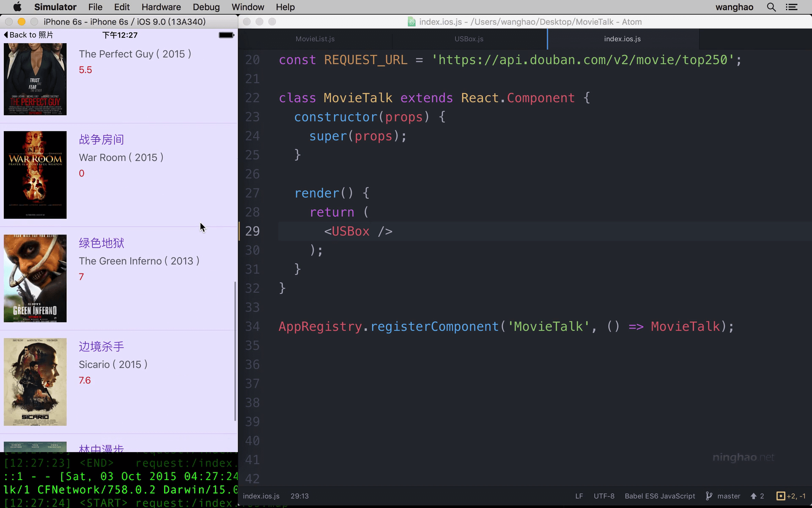Viewport: 812px width, 508px height.
Task: Click 'The Perfect Guy ( 2015 )' text
Action: (x=135, y=54)
